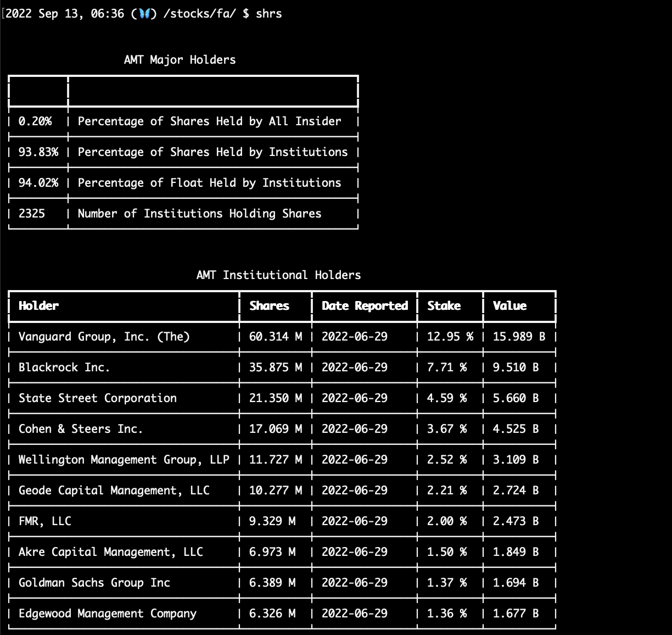Click the 'shrs' command text

269,14
